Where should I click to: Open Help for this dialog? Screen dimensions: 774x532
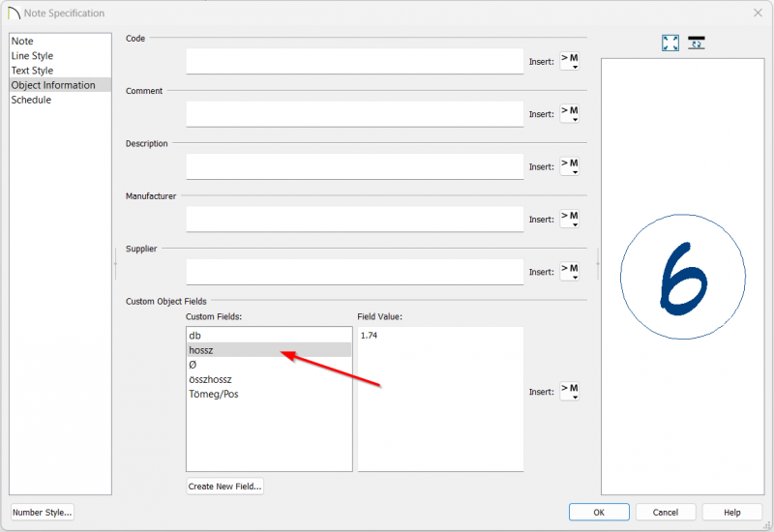[x=732, y=513]
